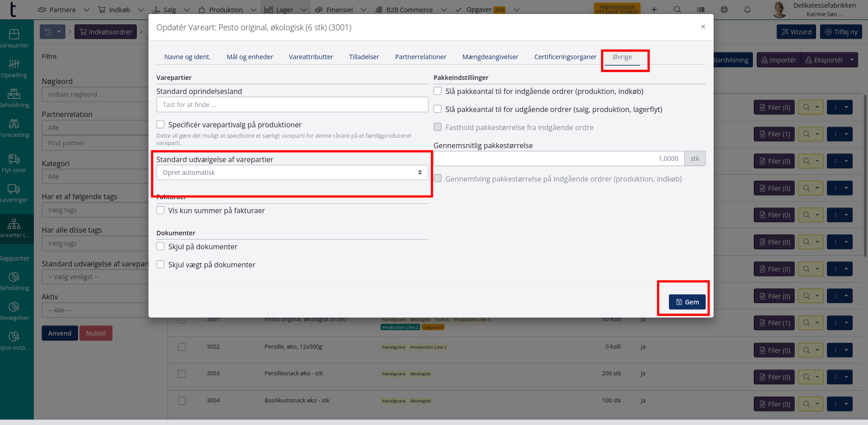Screen dimensions: 868x425
Task: Click the Gennemsnitlig pakkestørrelse number field
Action: 558,159
